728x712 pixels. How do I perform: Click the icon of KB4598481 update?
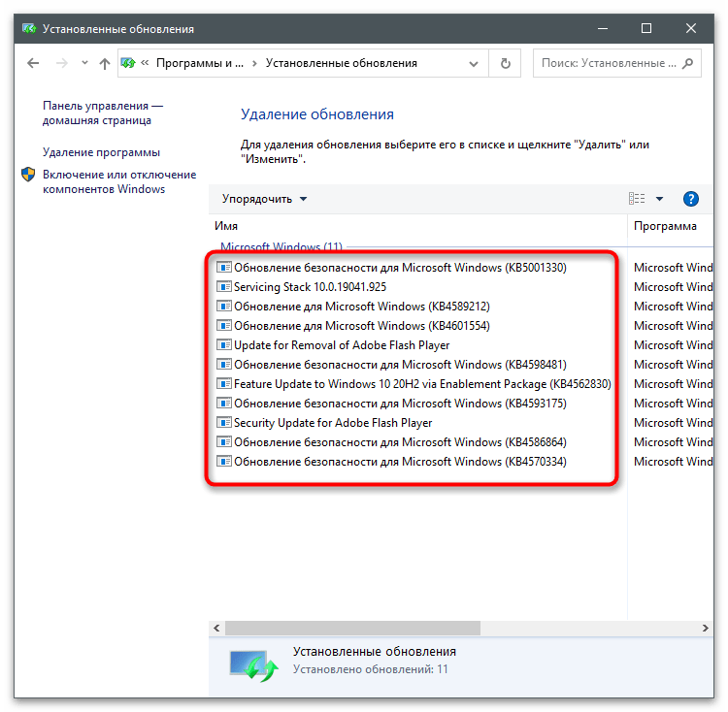point(224,365)
